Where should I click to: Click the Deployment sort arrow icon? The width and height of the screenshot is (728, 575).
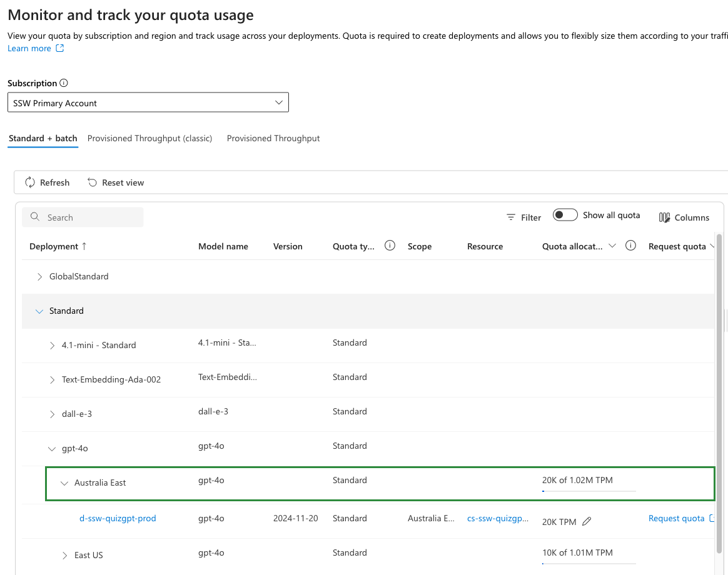click(84, 246)
